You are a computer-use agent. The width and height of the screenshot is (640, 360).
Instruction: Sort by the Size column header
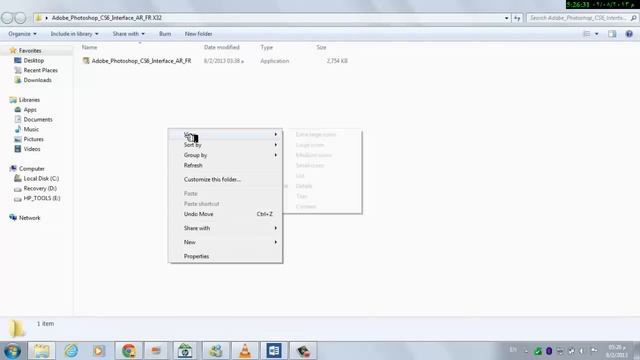point(321,47)
